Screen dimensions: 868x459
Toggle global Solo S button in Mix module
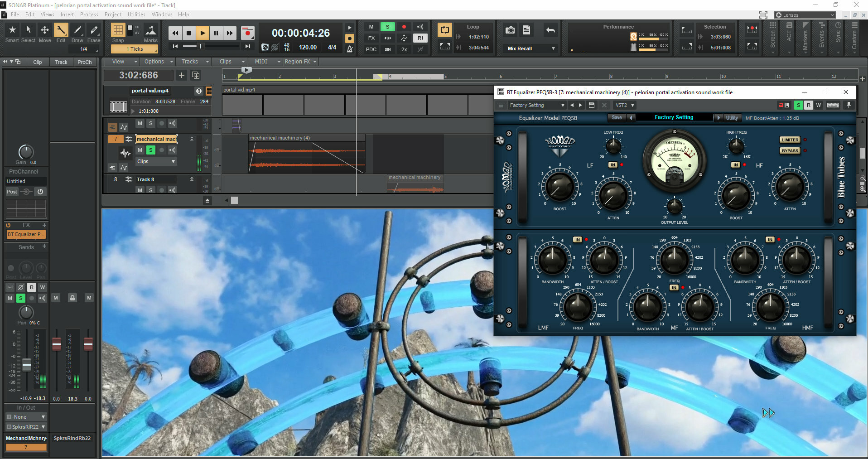[x=387, y=27]
